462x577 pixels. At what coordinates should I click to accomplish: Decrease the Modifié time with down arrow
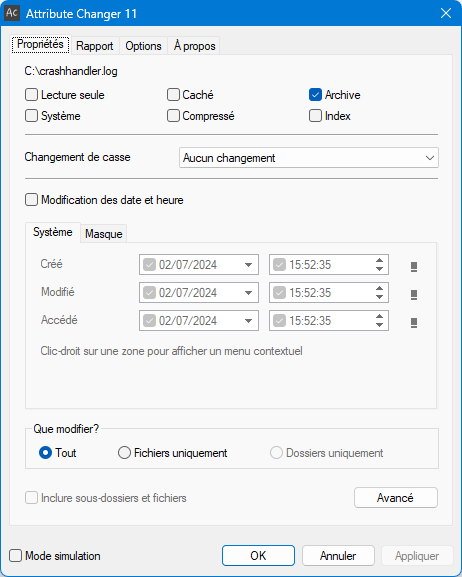coord(380,297)
